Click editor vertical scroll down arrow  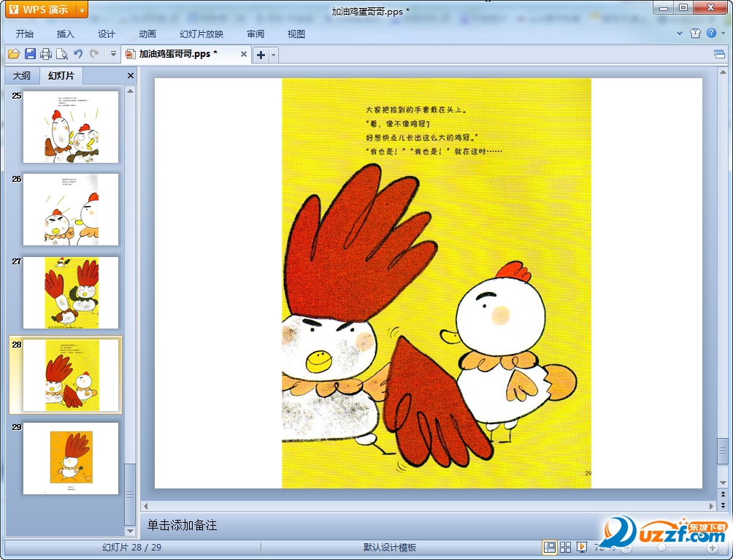coord(723,483)
